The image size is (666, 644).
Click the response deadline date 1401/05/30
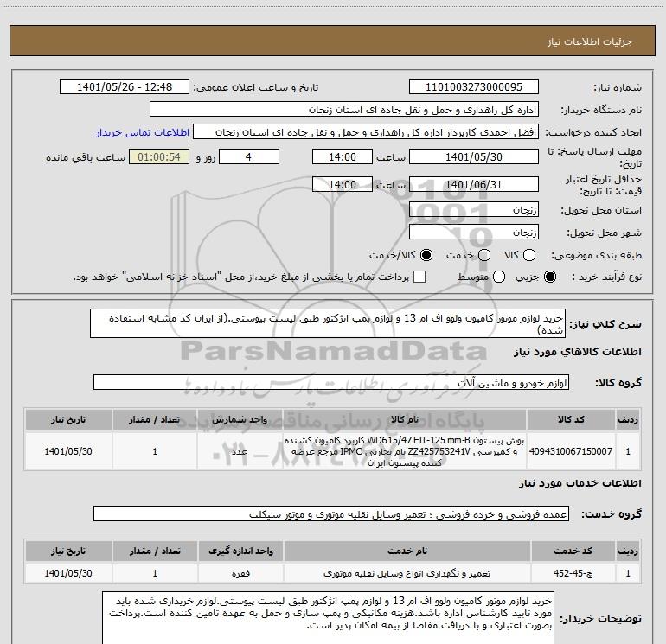(474, 156)
